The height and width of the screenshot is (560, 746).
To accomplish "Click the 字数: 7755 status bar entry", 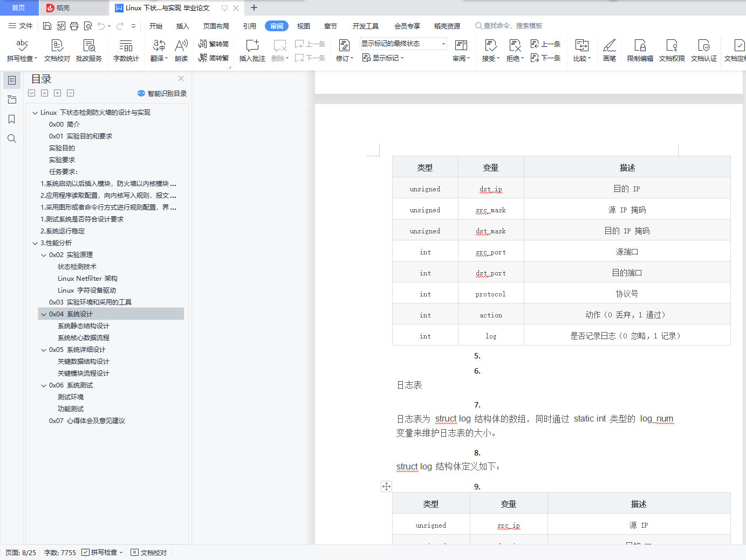I will 60,552.
